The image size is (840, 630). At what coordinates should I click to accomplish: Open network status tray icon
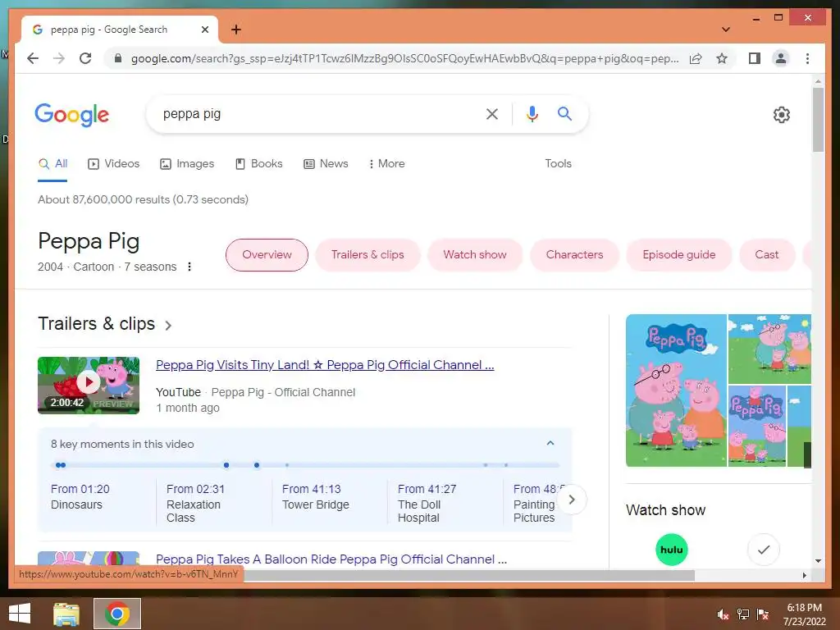coord(743,614)
